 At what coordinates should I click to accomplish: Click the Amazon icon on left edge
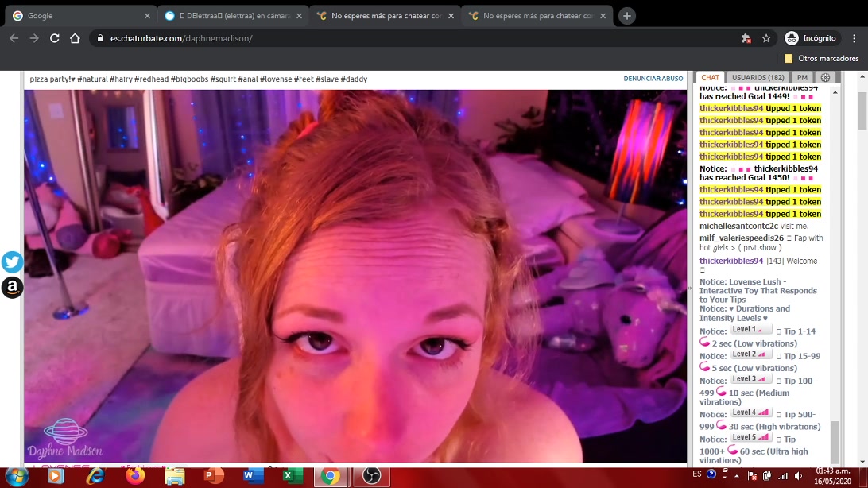click(12, 288)
